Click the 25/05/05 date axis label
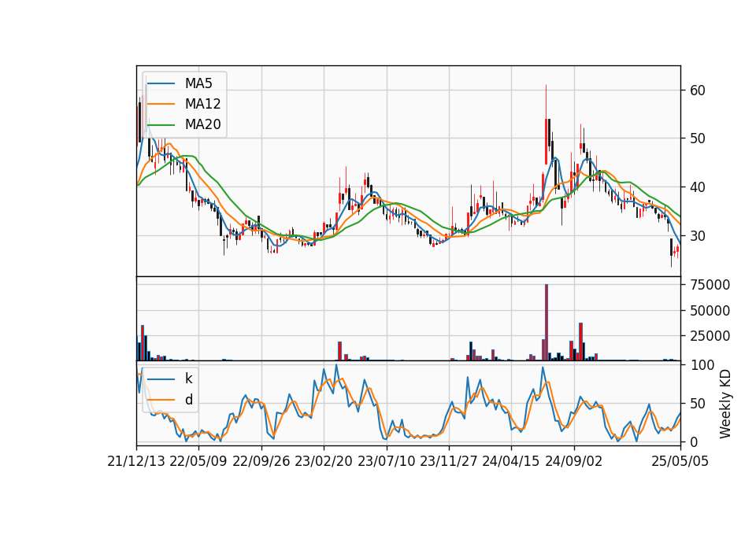Screen dimensions: 756x543 tap(680, 461)
